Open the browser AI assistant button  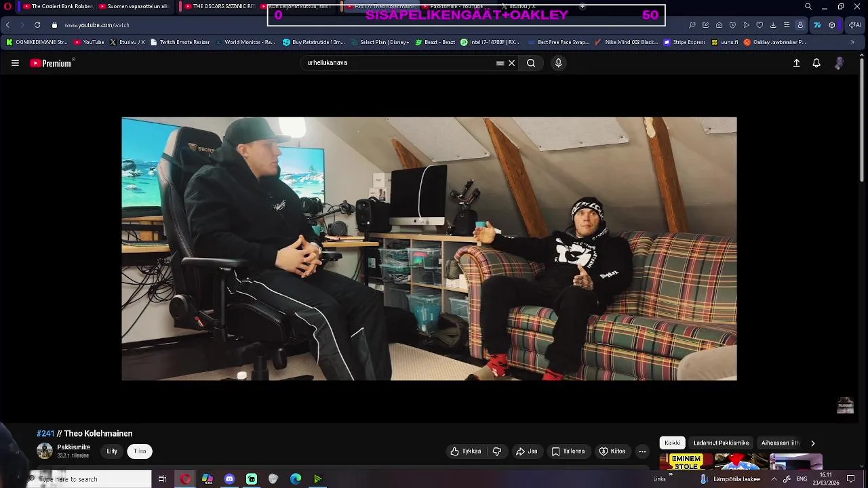click(854, 25)
